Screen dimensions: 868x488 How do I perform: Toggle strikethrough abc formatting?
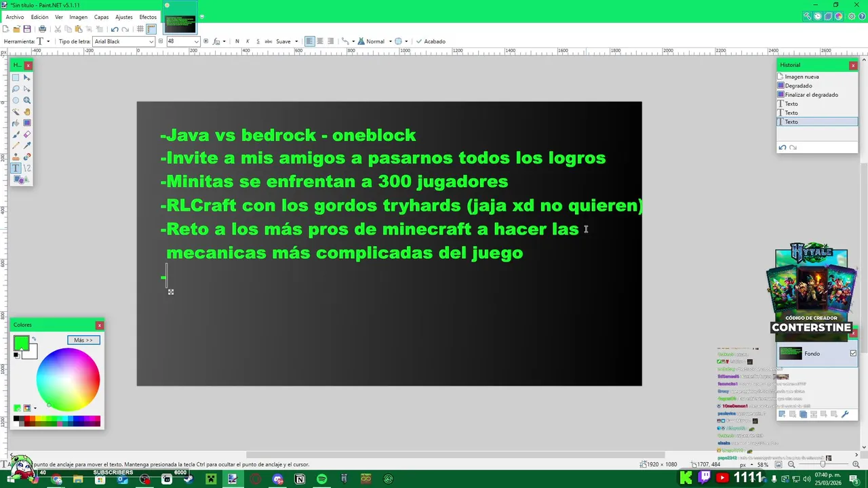tap(269, 41)
